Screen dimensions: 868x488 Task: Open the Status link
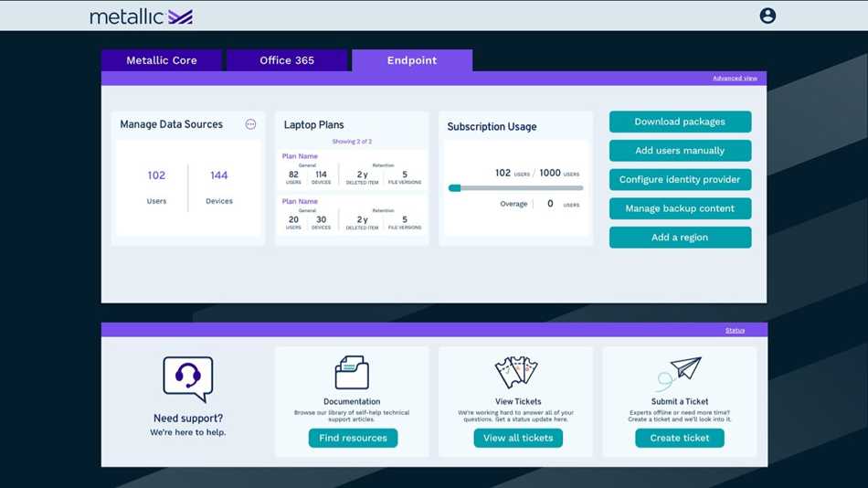pos(735,330)
